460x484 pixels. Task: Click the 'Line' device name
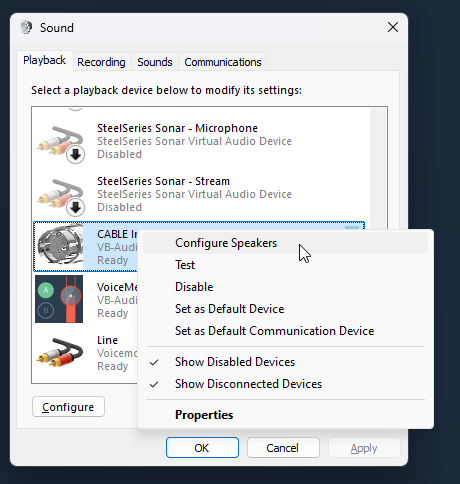[x=107, y=340]
